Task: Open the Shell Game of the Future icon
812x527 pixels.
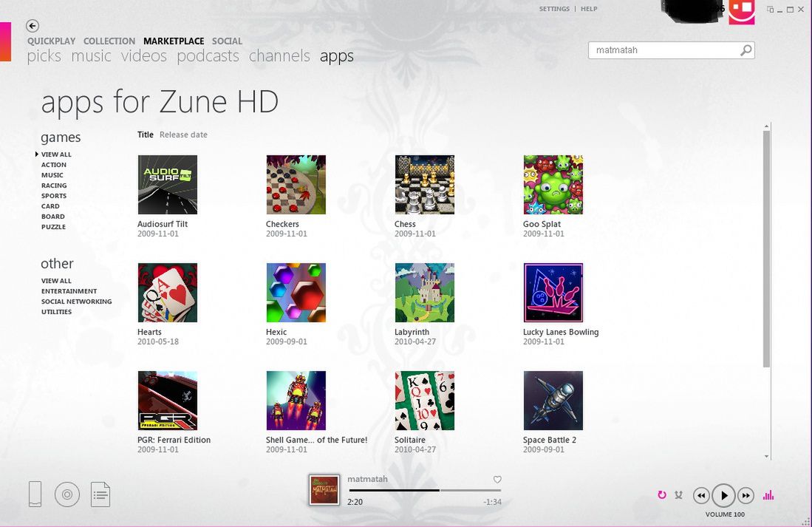Action: (x=296, y=400)
